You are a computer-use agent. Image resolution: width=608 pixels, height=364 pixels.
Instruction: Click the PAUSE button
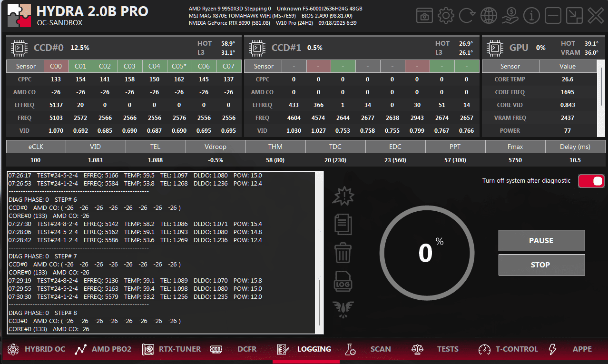541,241
